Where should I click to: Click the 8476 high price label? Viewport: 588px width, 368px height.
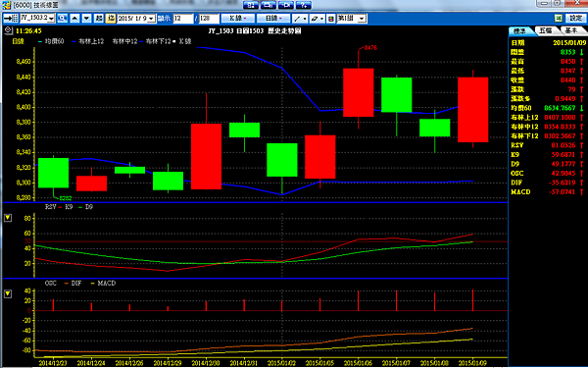(370, 48)
